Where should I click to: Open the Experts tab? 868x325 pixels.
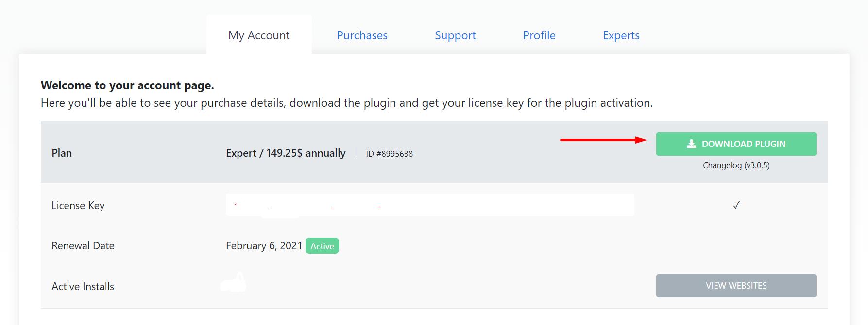tap(621, 35)
